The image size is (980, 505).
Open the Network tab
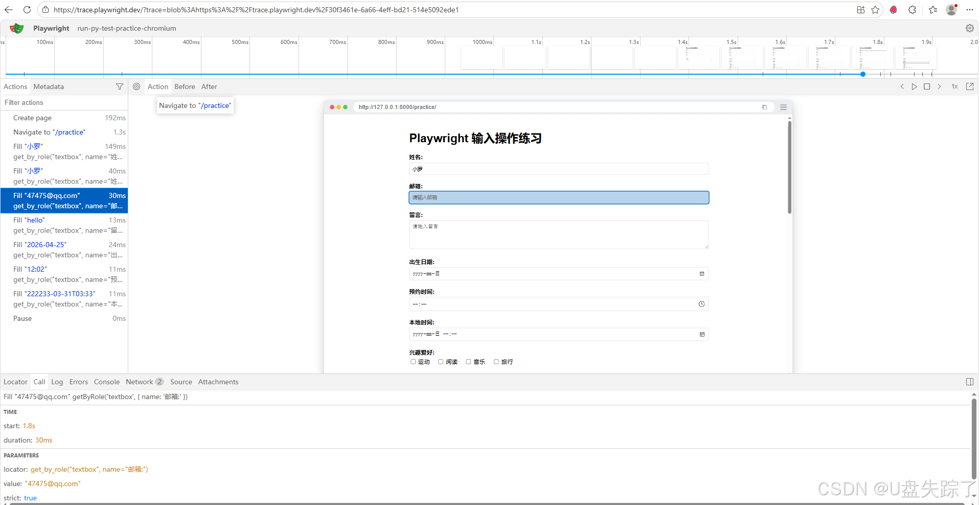tap(145, 382)
